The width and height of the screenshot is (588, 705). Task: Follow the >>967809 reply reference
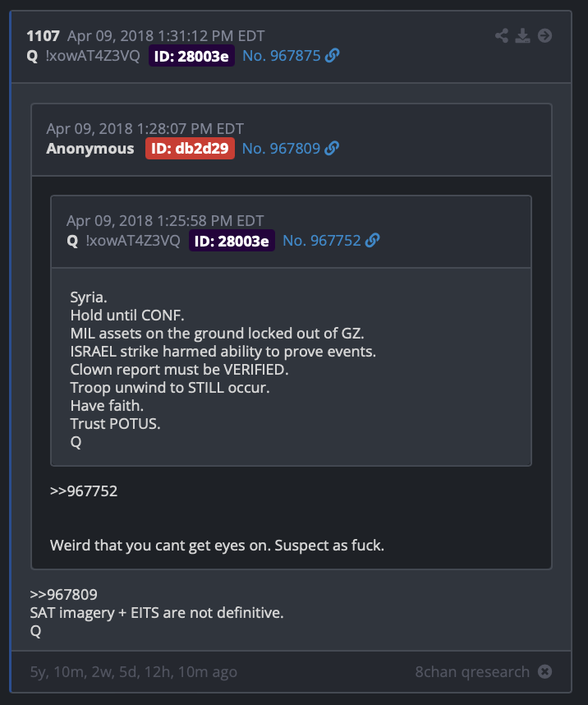click(63, 594)
